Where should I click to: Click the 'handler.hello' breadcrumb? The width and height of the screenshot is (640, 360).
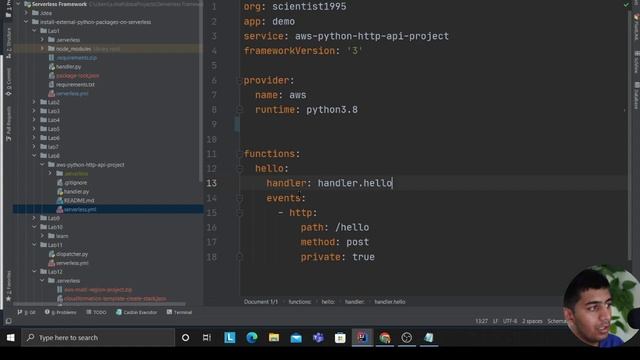390,302
